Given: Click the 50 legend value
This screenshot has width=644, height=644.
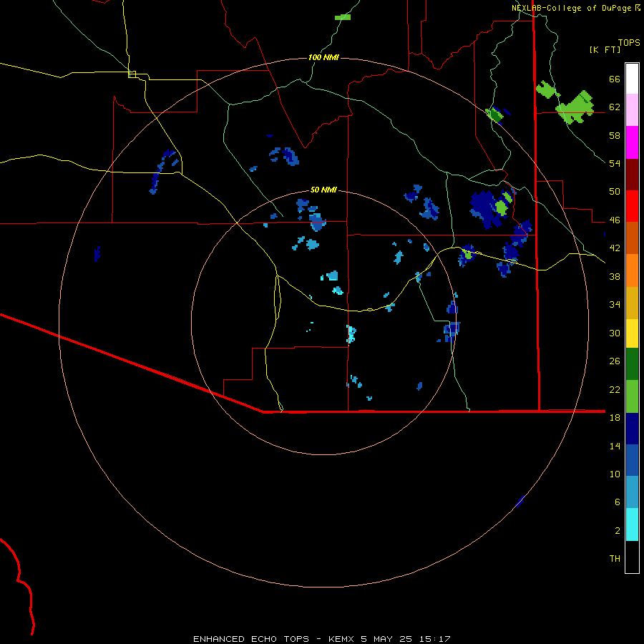Looking at the screenshot, I should (615, 192).
